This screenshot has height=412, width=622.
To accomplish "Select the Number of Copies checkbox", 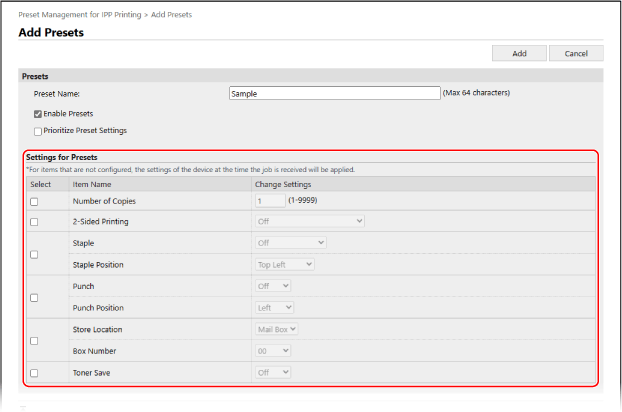I will coord(34,201).
